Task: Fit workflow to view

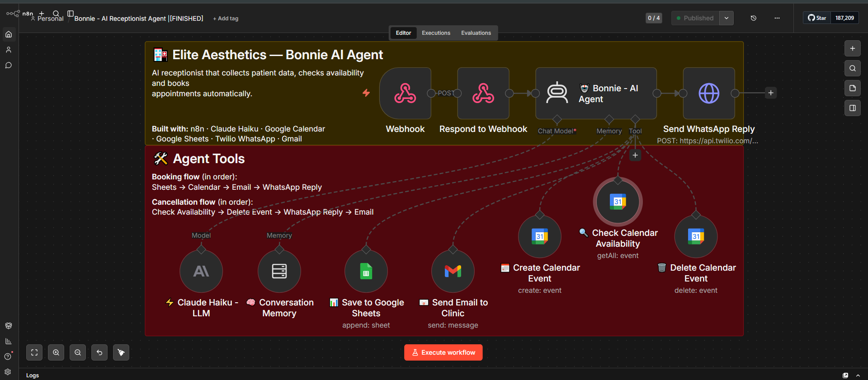Action: pos(34,352)
